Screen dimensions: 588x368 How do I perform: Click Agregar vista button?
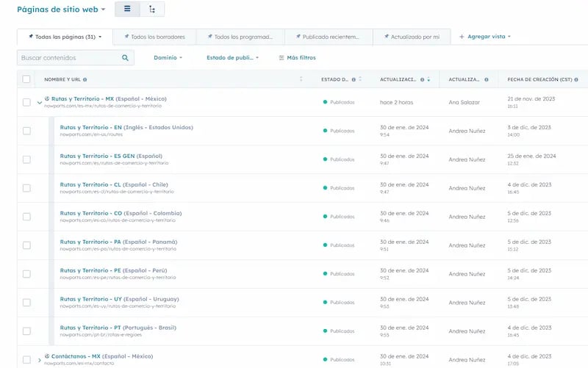(x=484, y=37)
